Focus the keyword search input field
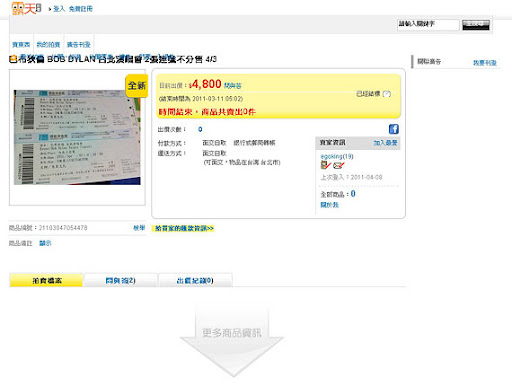This screenshot has height=386, width=512. click(428, 25)
